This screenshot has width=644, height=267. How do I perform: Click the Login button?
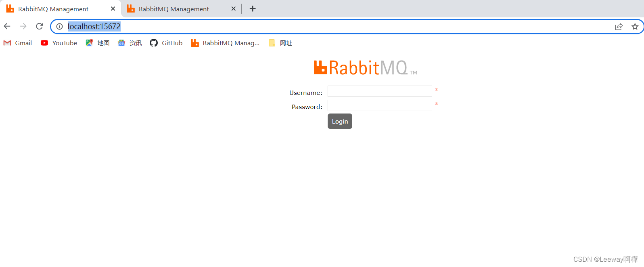point(340,121)
